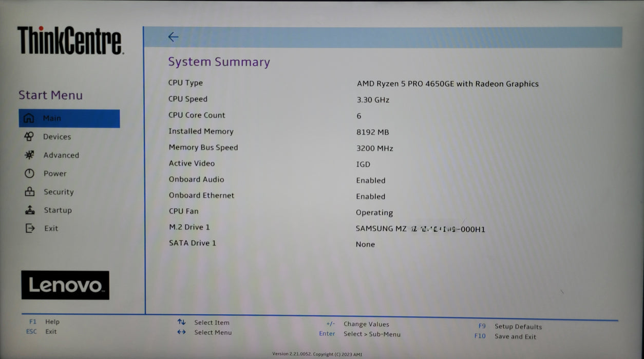Choose Exit in Start Menu
The height and width of the screenshot is (359, 644).
(51, 229)
